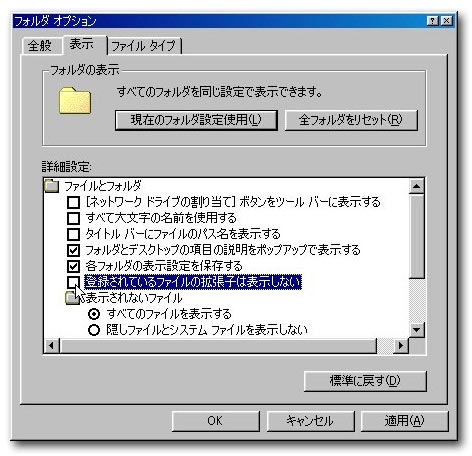The width and height of the screenshot is (472, 456).
Task: Click the vertical scrollbar down arrow
Action: click(x=416, y=330)
